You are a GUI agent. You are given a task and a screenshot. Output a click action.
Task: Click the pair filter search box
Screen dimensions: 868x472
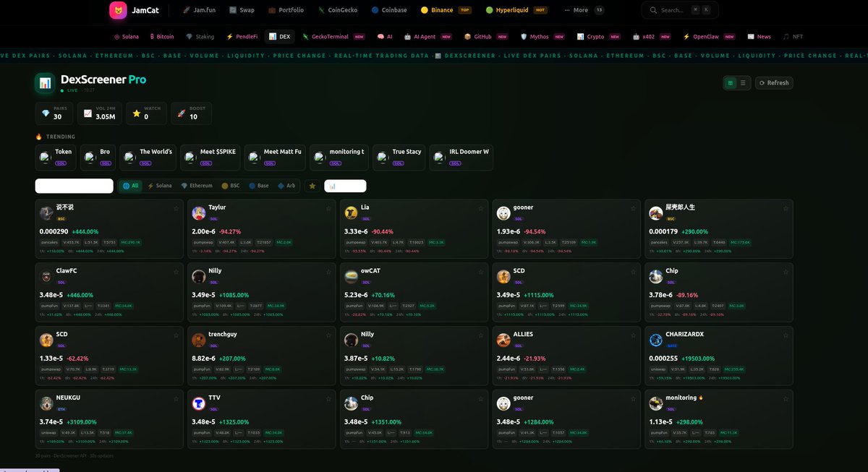(x=75, y=186)
